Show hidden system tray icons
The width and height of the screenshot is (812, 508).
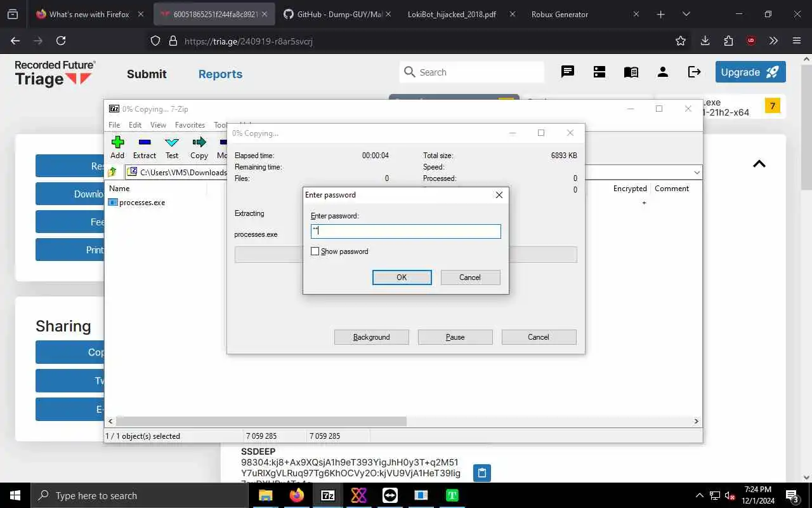[700, 495]
